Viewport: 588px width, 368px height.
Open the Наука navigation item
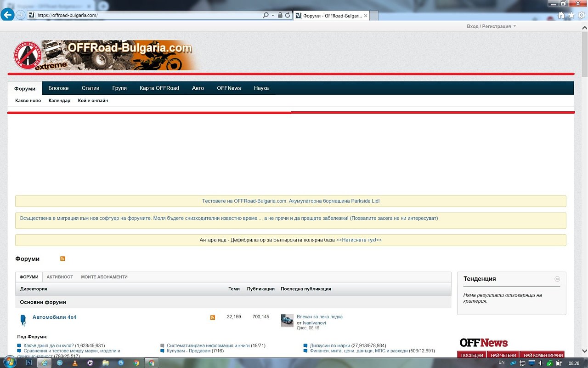click(261, 88)
